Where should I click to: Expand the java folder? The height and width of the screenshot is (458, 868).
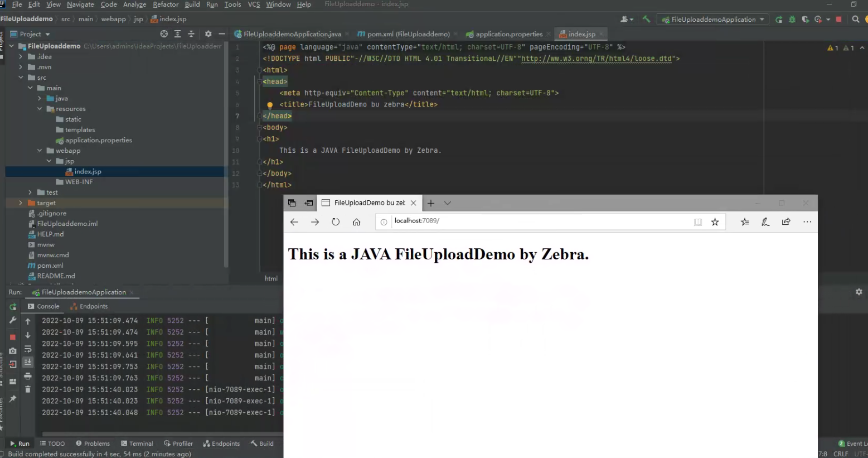[40, 98]
